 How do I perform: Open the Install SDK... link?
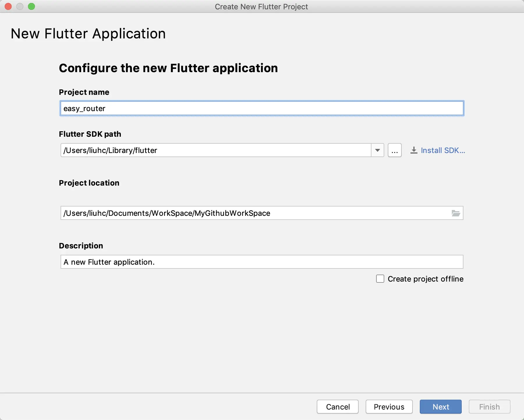coord(443,150)
